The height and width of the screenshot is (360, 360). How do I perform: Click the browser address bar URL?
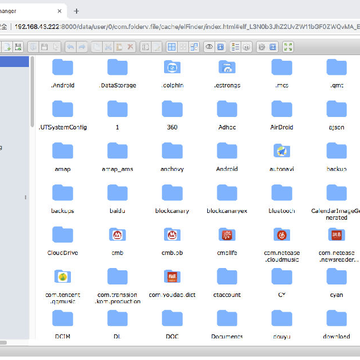coord(187,27)
